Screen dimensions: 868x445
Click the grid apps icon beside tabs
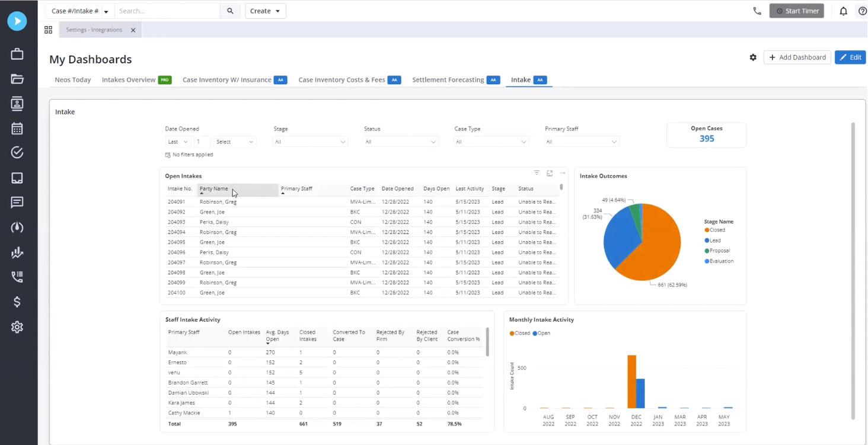click(48, 30)
